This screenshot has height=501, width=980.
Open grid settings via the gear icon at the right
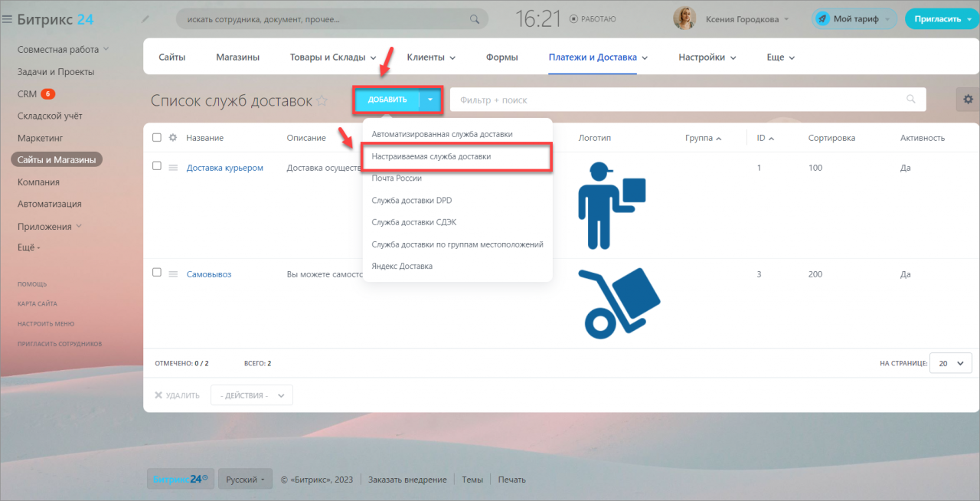pos(968,100)
